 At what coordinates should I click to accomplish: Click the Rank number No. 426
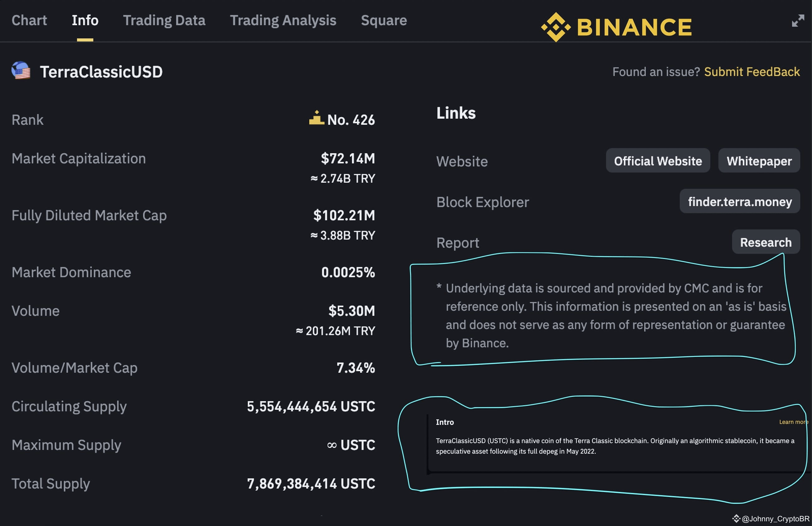(x=350, y=119)
